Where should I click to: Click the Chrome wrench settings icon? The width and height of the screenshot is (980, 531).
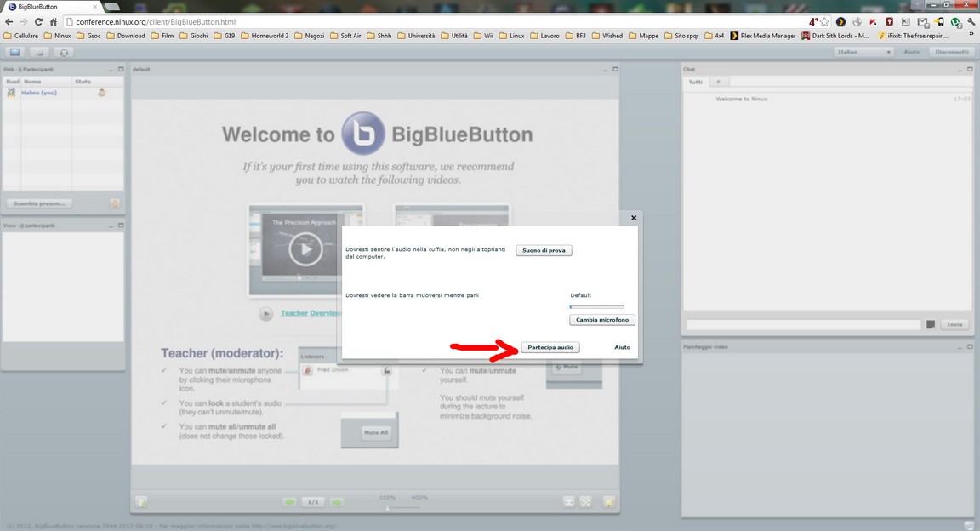tap(971, 22)
